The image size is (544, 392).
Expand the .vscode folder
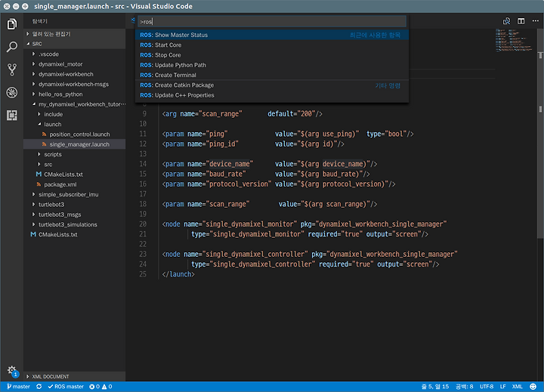pyautogui.click(x=74, y=54)
